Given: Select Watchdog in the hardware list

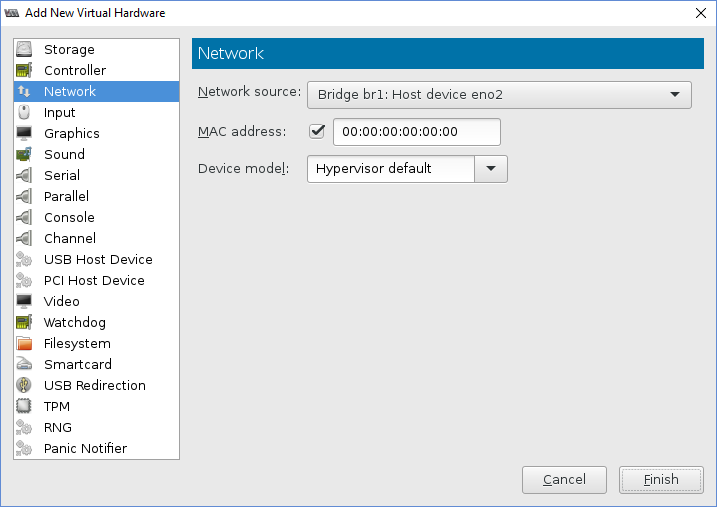Looking at the screenshot, I should point(75,322).
